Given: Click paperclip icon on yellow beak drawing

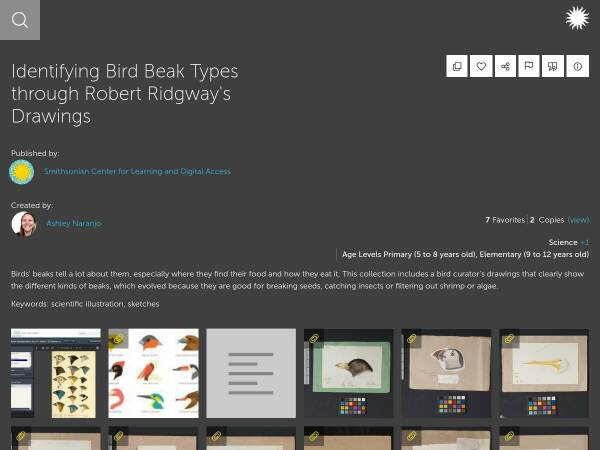Looking at the screenshot, I should [509, 338].
